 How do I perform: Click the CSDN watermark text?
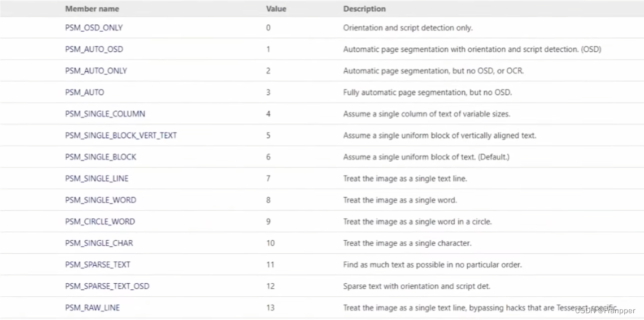(x=604, y=311)
